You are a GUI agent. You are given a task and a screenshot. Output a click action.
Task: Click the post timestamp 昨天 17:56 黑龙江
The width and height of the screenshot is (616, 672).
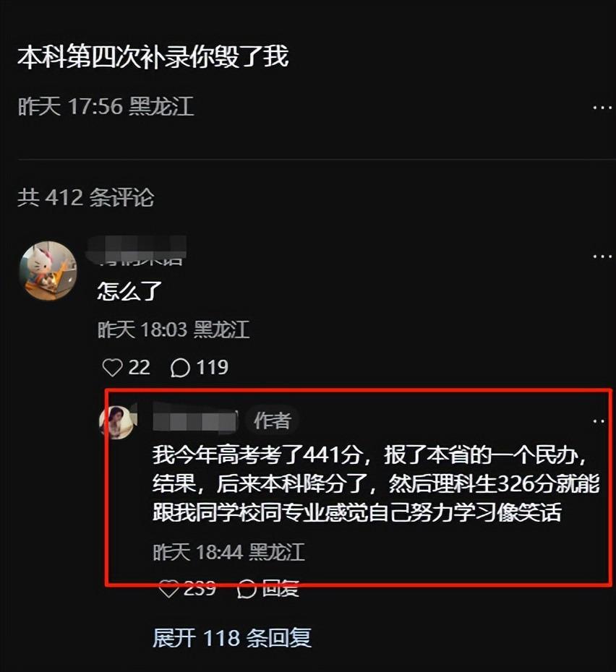pos(106,106)
